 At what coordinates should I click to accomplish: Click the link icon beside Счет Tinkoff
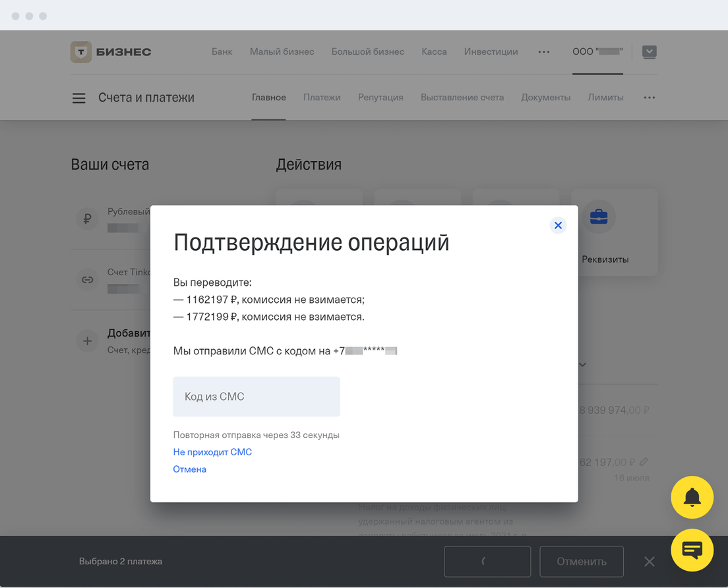pos(87,280)
